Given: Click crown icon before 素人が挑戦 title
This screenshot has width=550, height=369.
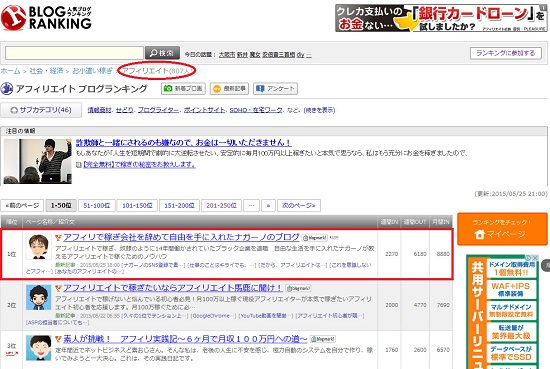Looking at the screenshot, I should click(58, 339).
